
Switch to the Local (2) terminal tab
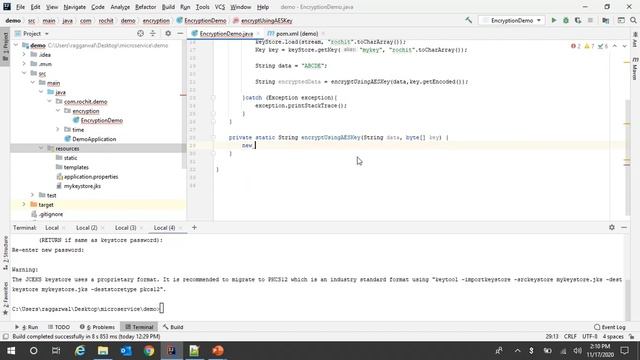87,227
